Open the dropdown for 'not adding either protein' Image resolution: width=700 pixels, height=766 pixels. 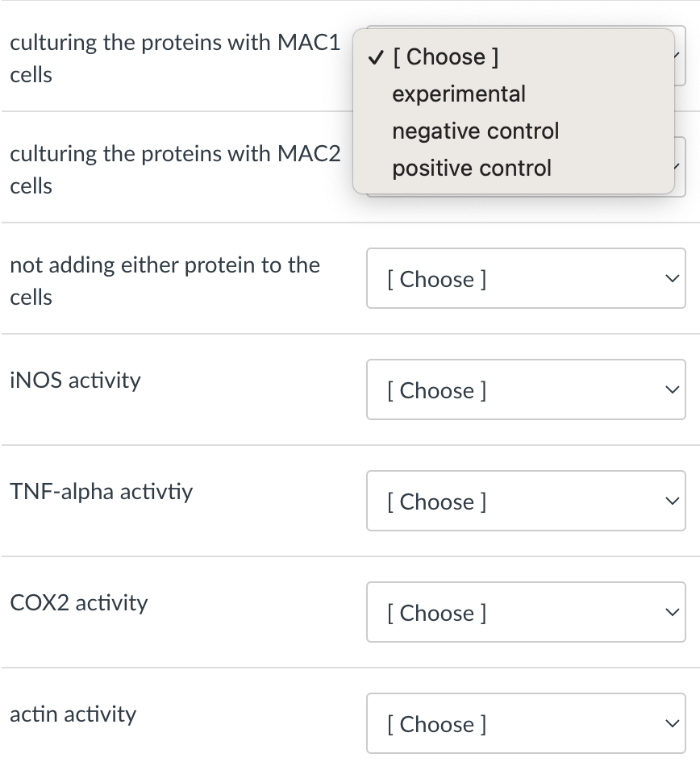[526, 278]
